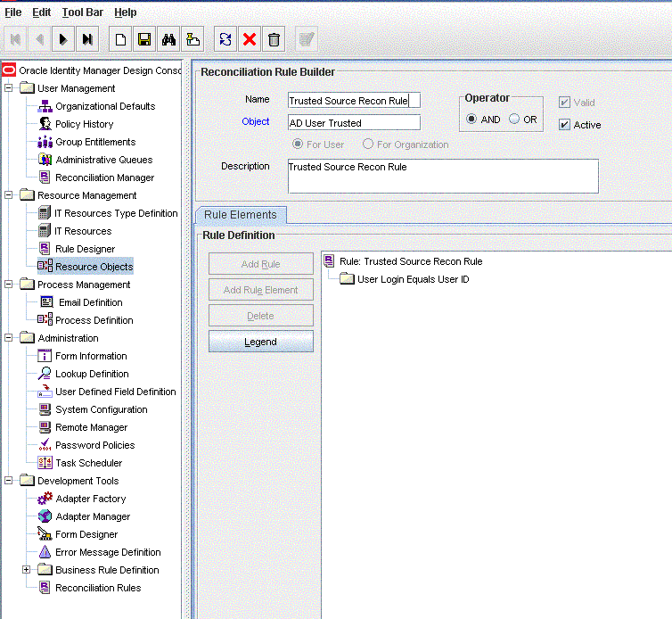The width and height of the screenshot is (672, 619).
Task: Jump to the last record toolbar arrow
Action: [x=87, y=39]
